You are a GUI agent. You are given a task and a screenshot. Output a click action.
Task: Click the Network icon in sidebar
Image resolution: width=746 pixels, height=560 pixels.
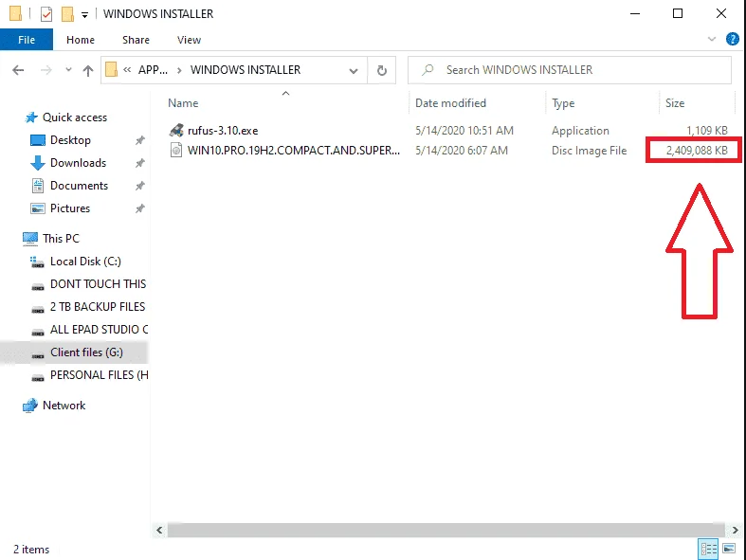pyautogui.click(x=30, y=406)
